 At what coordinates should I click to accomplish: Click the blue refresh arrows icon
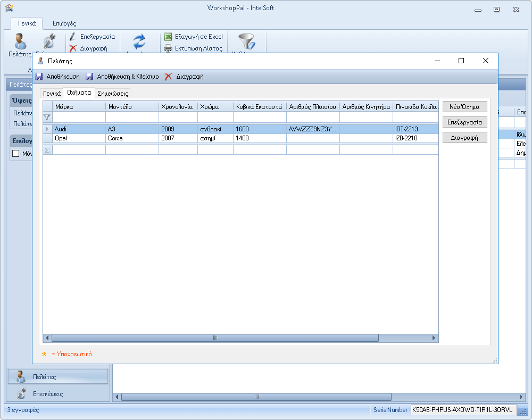coord(139,41)
